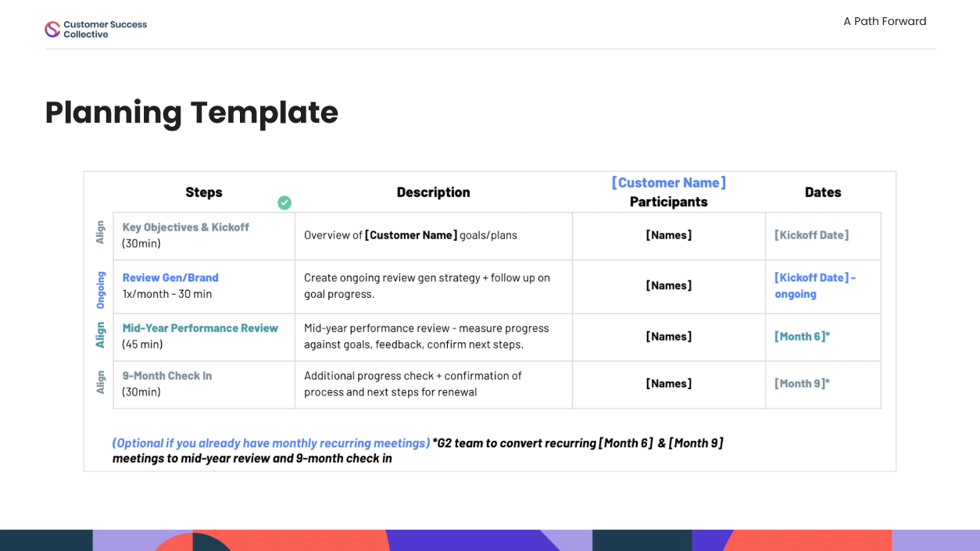Image resolution: width=980 pixels, height=551 pixels.
Task: Click the '[Month 9]*' date cell
Action: click(x=823, y=385)
